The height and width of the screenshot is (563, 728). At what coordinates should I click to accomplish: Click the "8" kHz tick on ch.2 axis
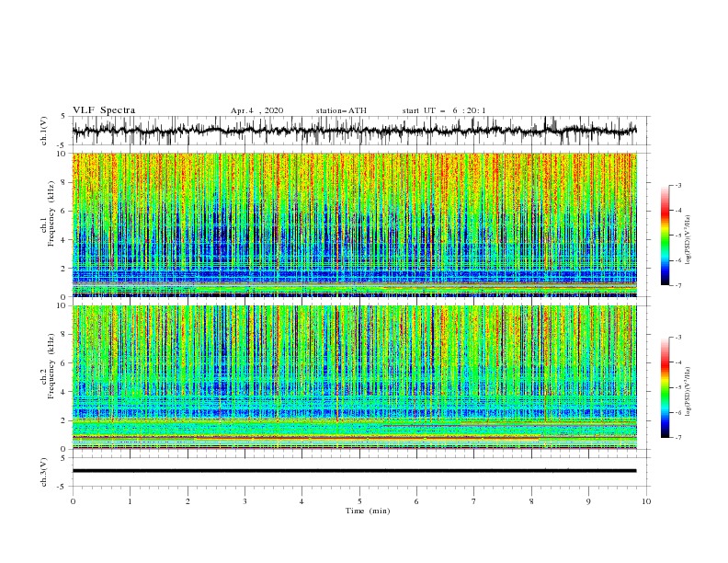coord(63,335)
